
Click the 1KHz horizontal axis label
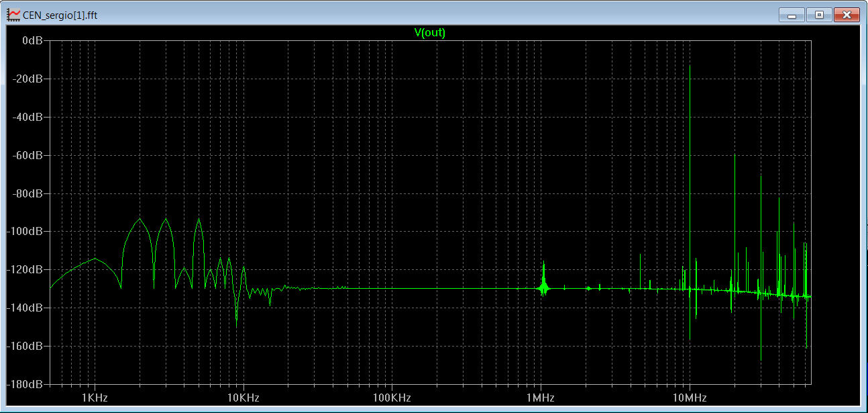(95, 398)
